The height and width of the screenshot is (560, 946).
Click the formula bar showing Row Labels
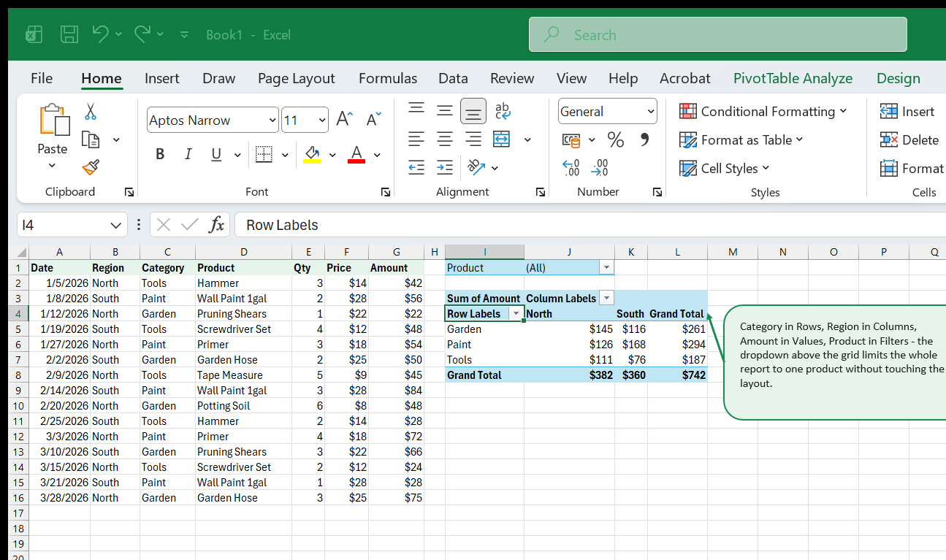590,225
